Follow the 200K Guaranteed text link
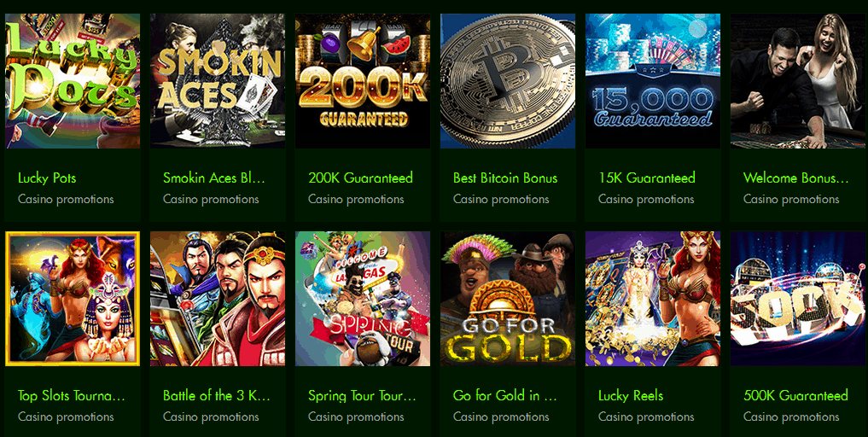Image resolution: width=868 pixels, height=437 pixels. pos(360,178)
